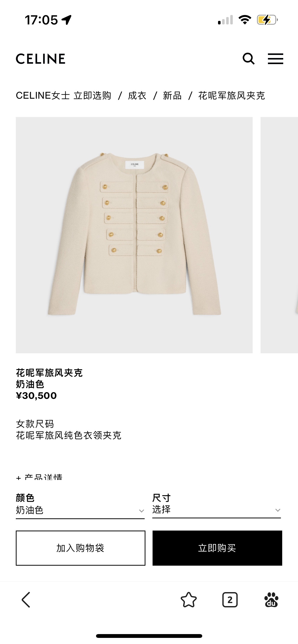The width and height of the screenshot is (298, 644).
Task: Bookmark page with the star icon
Action: point(189,600)
